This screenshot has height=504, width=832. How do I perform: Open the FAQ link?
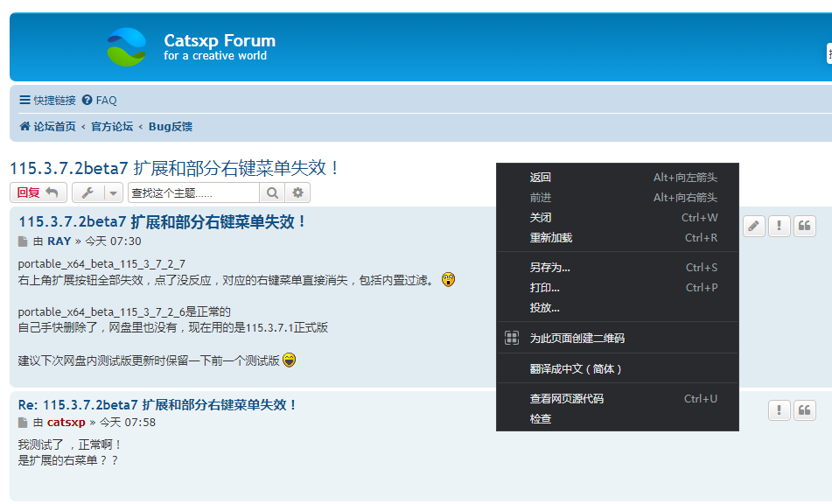(99, 101)
